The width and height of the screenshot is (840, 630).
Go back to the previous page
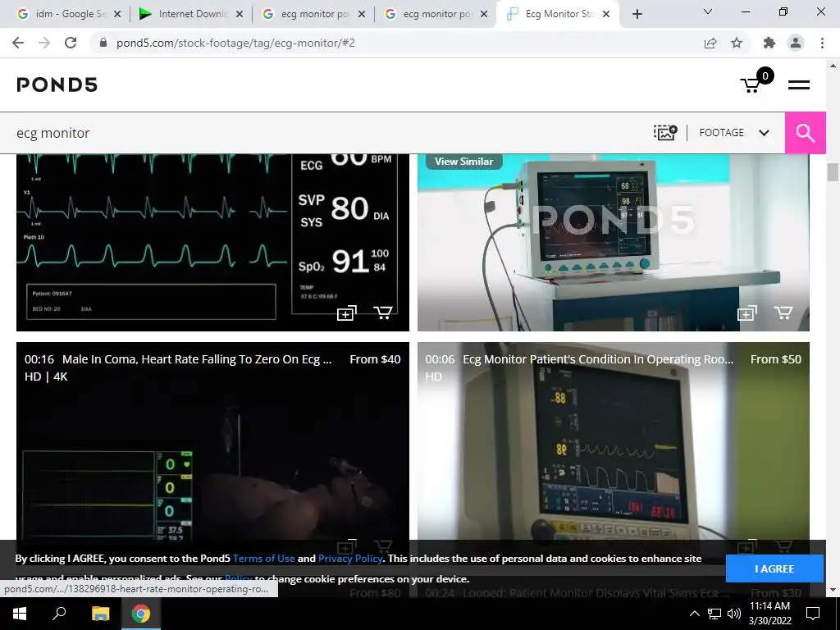[x=18, y=43]
